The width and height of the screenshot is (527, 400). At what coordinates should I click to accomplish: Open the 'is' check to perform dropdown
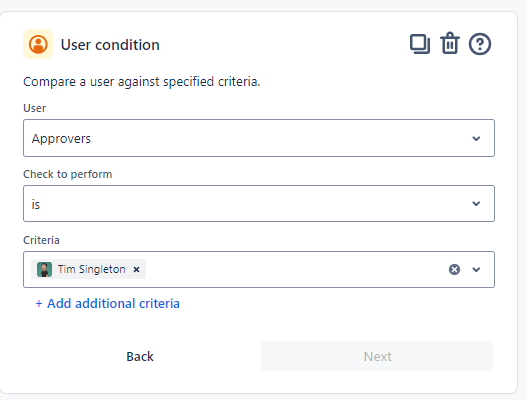pyautogui.click(x=259, y=203)
